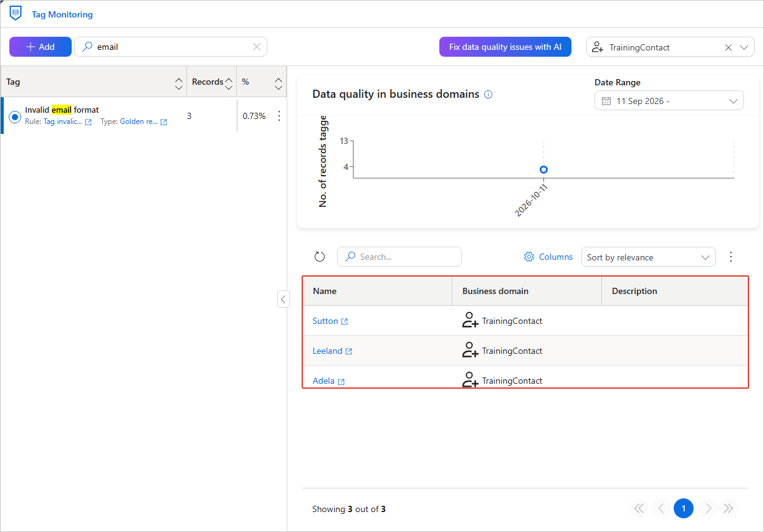Open Golden record type external link
Image resolution: width=764 pixels, height=532 pixels.
[x=164, y=122]
